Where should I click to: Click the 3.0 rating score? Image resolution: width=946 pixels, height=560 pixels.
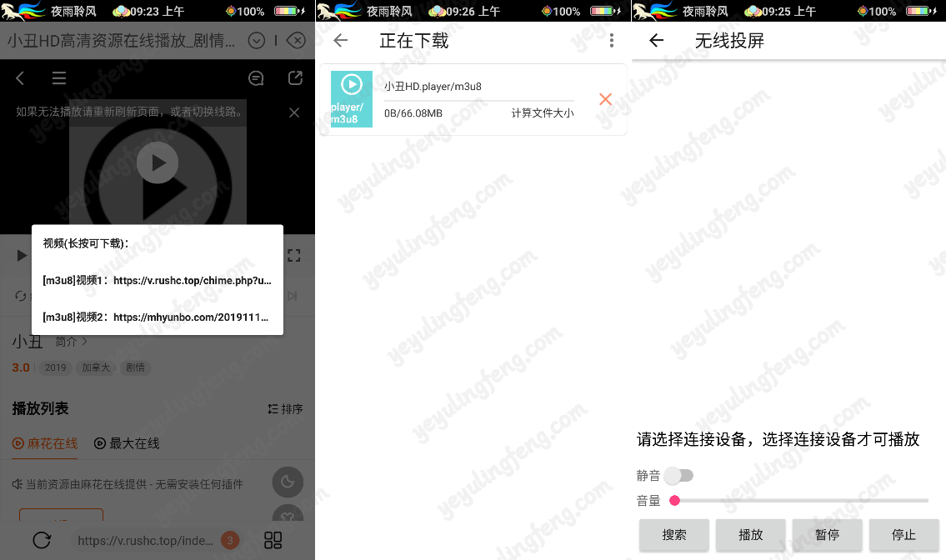coord(21,367)
